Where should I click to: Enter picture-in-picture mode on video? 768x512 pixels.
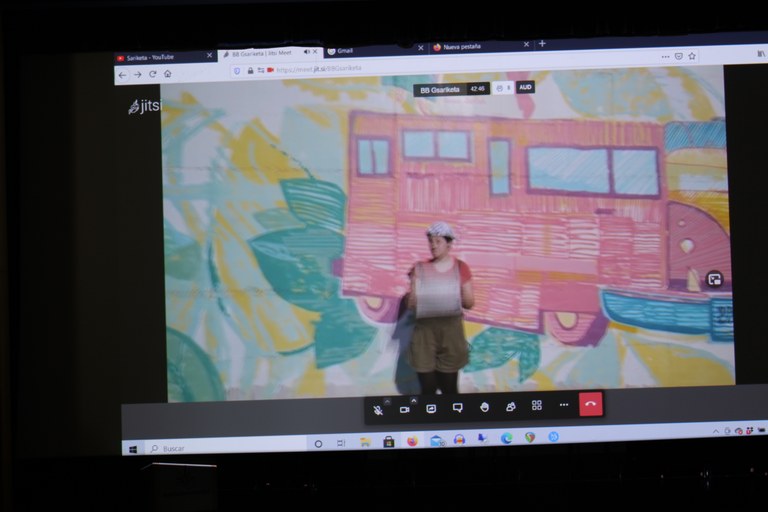(x=714, y=280)
